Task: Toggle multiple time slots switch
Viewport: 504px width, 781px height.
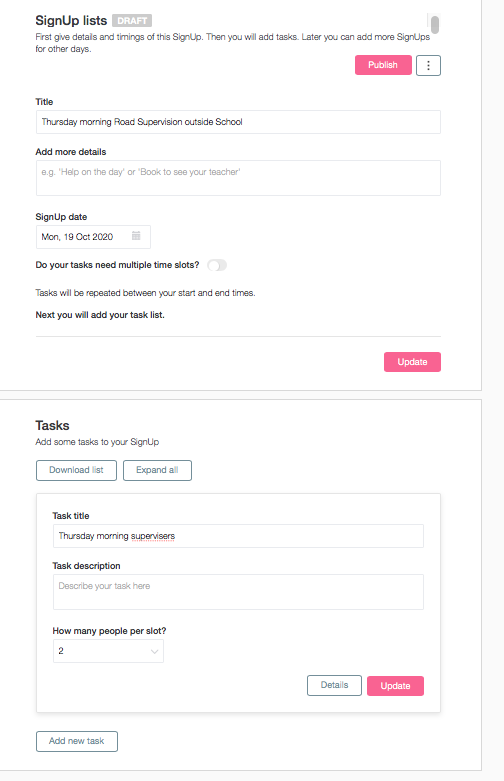Action: click(217, 265)
